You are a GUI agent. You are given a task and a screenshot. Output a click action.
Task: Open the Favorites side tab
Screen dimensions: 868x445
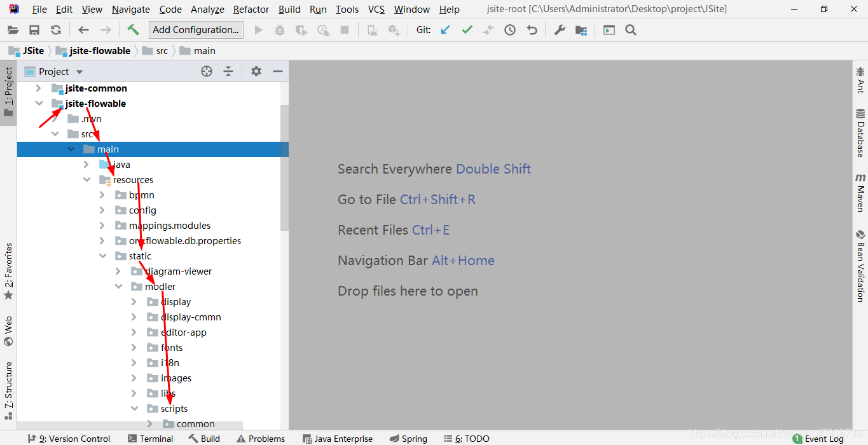[8, 271]
